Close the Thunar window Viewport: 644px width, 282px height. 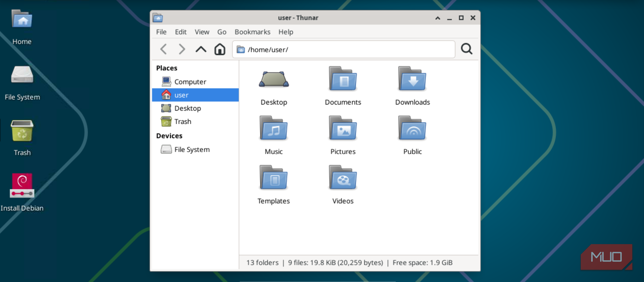[473, 18]
